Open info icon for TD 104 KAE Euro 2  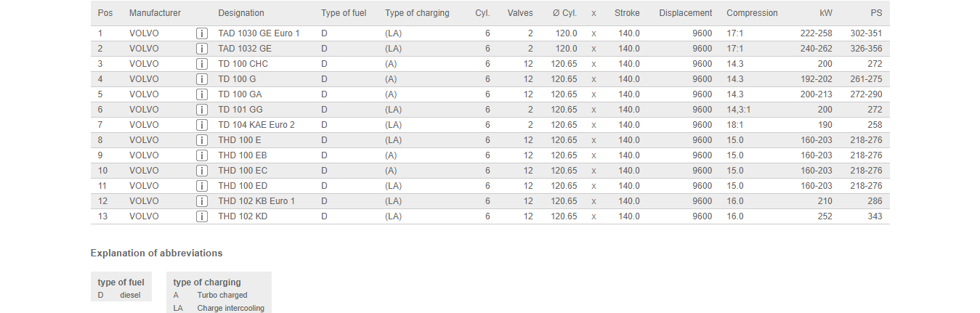[x=202, y=125]
